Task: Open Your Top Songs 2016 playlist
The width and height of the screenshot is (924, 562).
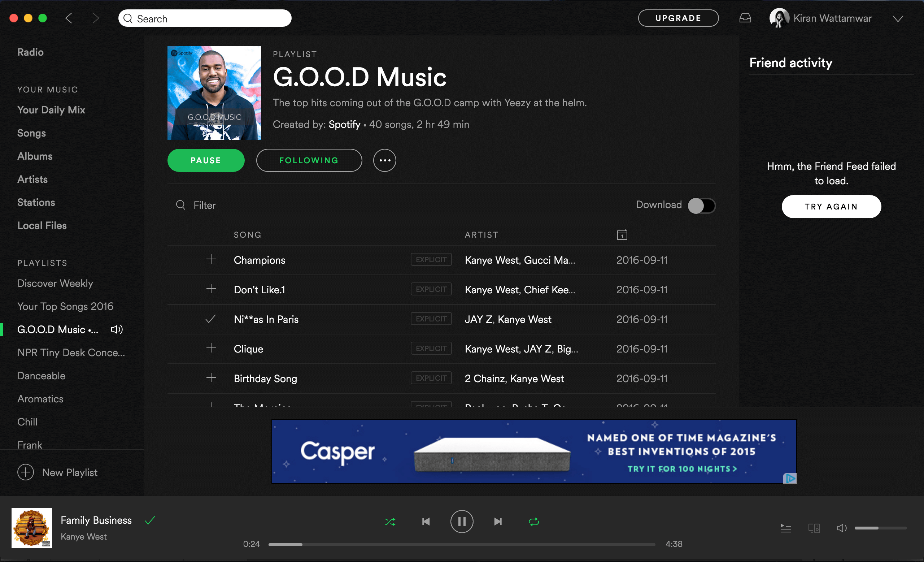Action: [65, 307]
